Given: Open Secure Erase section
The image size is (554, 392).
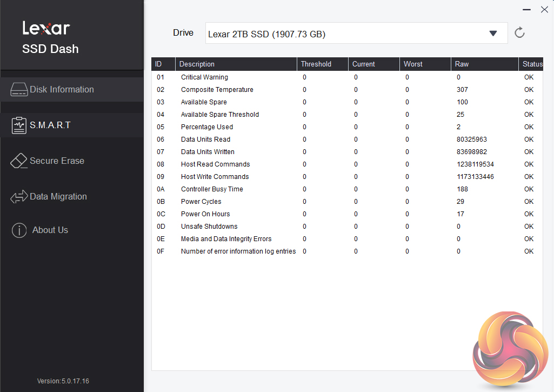Looking at the screenshot, I should pyautogui.click(x=72, y=161).
